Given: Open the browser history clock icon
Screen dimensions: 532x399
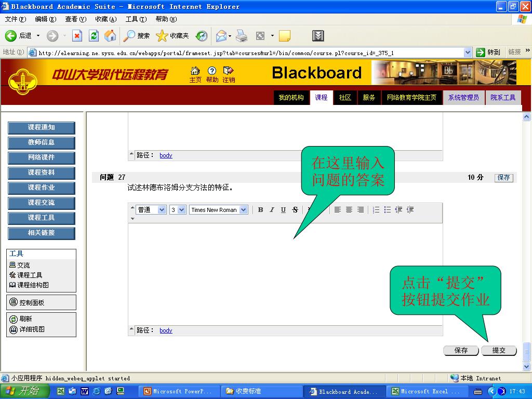Looking at the screenshot, I should 202,36.
